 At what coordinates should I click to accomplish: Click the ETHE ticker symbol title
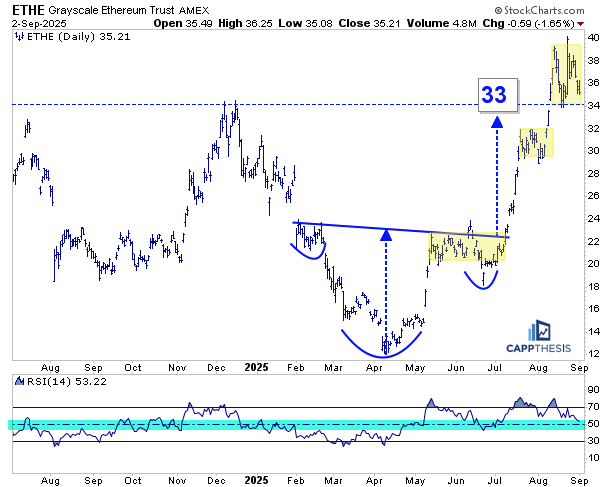point(27,8)
